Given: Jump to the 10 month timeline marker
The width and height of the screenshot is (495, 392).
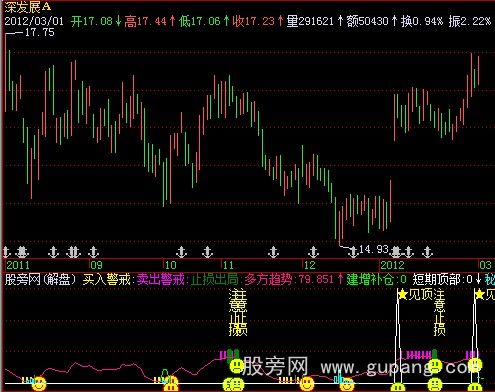Looking at the screenshot, I should (x=170, y=265).
